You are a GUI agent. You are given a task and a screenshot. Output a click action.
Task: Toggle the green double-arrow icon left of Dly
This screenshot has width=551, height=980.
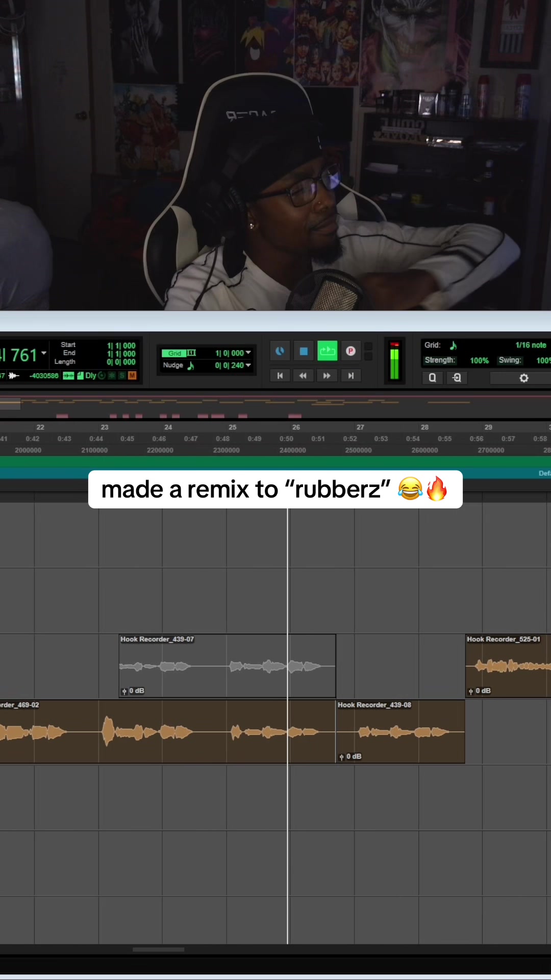[x=68, y=376]
